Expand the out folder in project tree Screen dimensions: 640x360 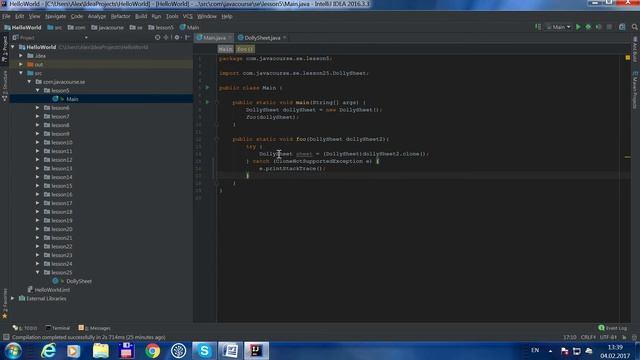click(21, 64)
